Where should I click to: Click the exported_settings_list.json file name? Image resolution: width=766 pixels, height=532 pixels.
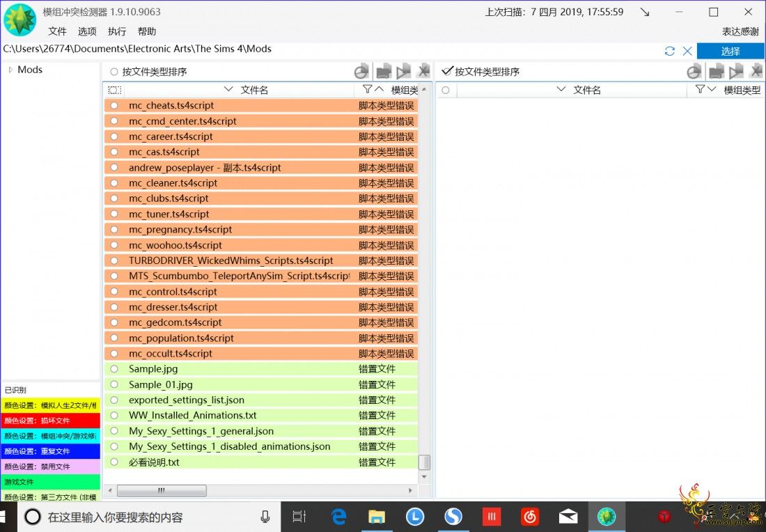187,400
